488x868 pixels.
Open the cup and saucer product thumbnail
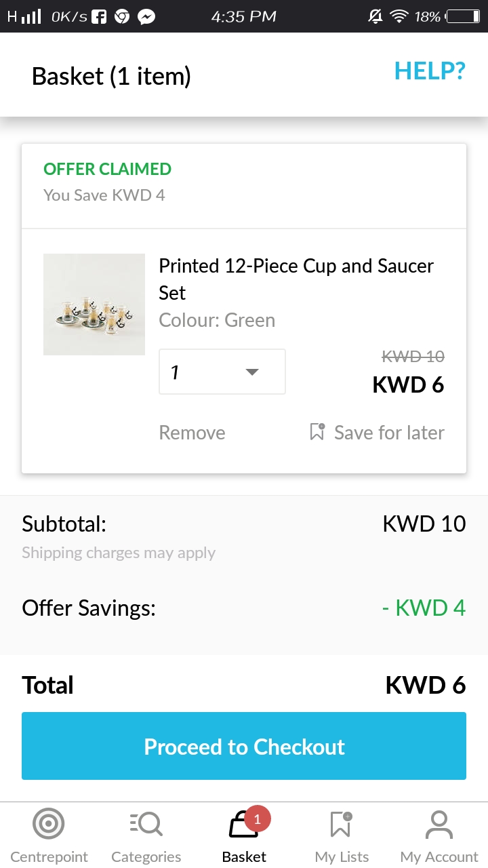tap(94, 304)
